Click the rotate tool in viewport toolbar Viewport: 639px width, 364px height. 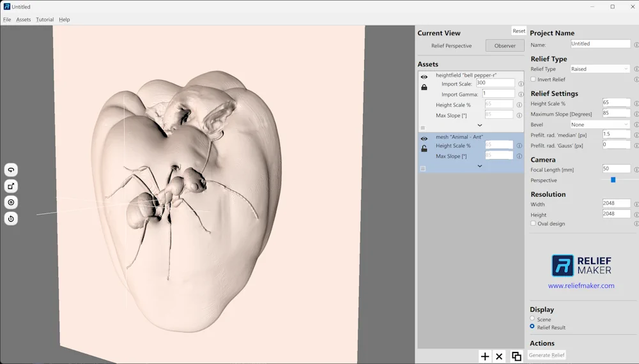pyautogui.click(x=11, y=170)
